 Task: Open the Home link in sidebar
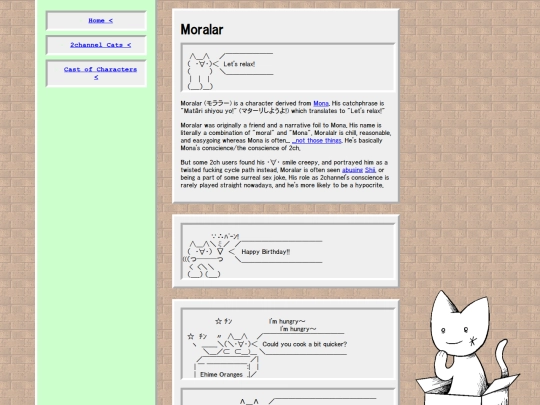coord(100,21)
